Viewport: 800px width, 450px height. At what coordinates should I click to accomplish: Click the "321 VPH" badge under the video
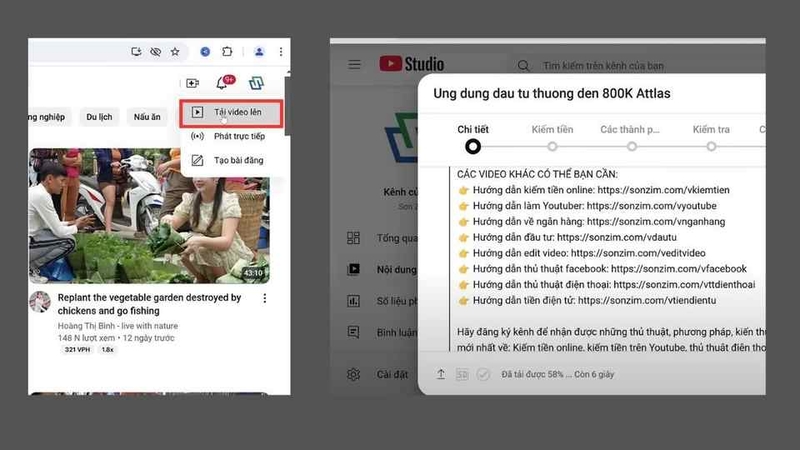(78, 349)
